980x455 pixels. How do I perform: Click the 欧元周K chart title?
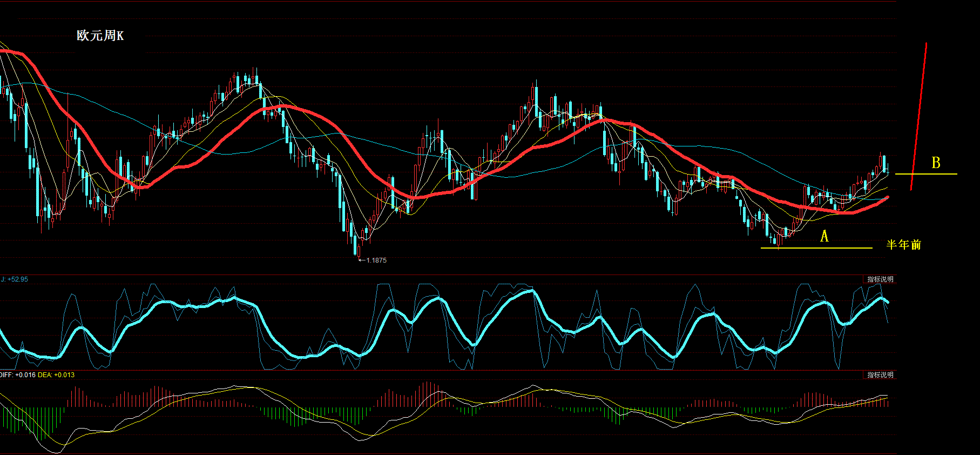[x=100, y=36]
